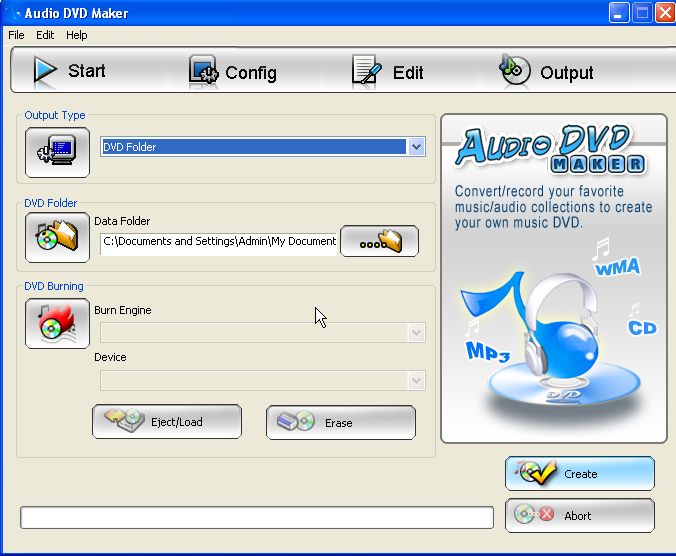Click the Eject/Load button
This screenshot has height=556, width=676.
pyautogui.click(x=167, y=422)
